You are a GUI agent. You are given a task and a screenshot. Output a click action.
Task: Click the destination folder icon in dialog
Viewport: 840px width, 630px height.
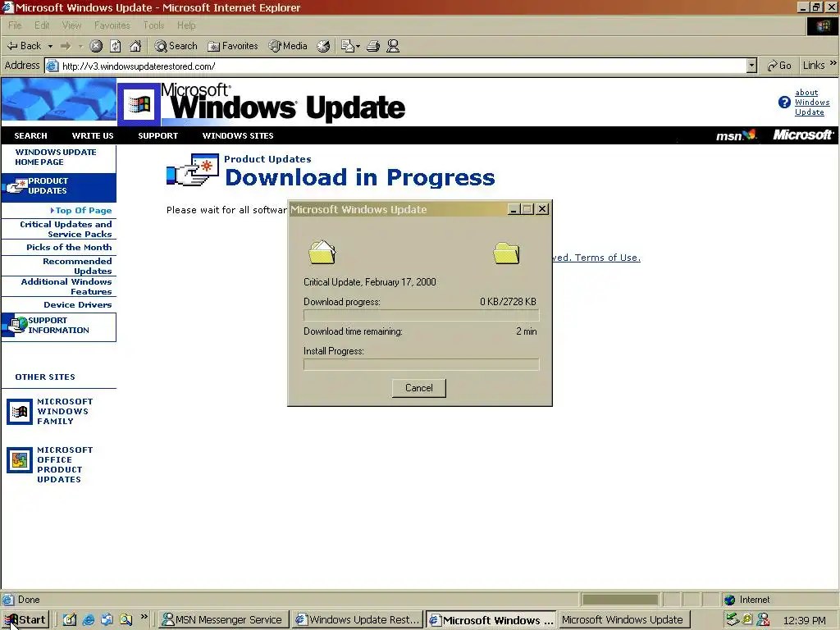point(506,253)
